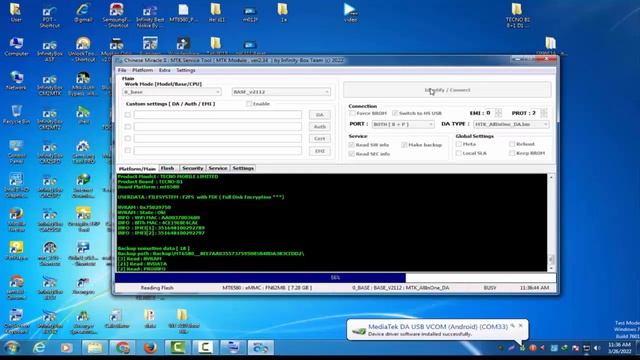Open Google Chrome from the taskbar
The image size is (640, 360).
tap(122, 347)
